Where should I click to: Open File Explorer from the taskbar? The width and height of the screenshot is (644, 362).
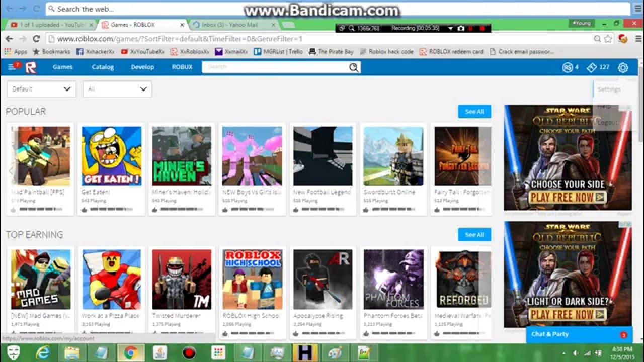[x=72, y=353]
